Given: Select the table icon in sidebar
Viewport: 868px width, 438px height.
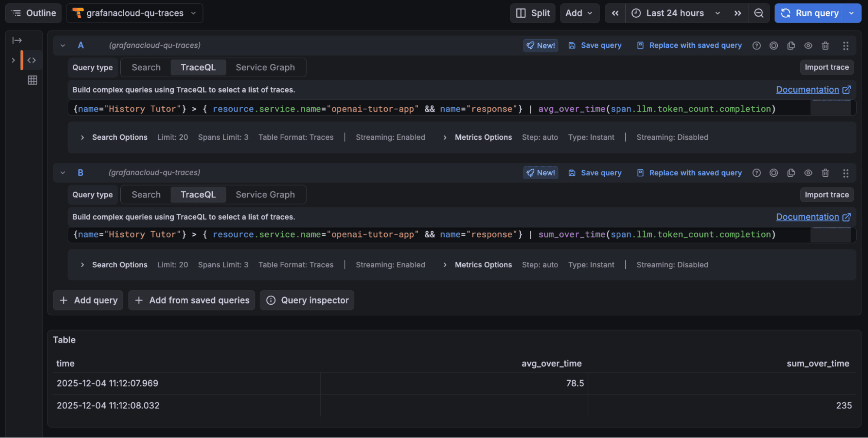Looking at the screenshot, I should 32,80.
